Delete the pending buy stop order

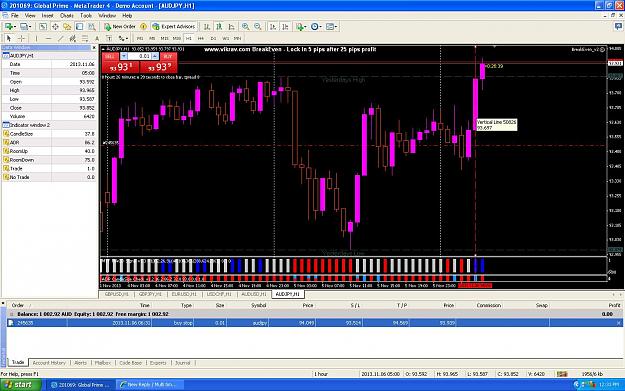click(619, 323)
